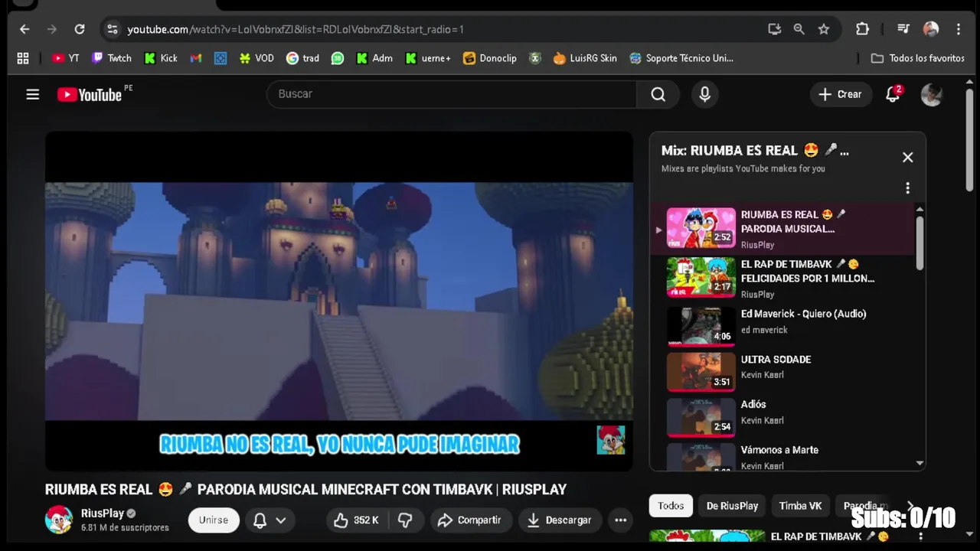
Task: Open the zoom magnifier icon in address bar
Action: (x=799, y=29)
